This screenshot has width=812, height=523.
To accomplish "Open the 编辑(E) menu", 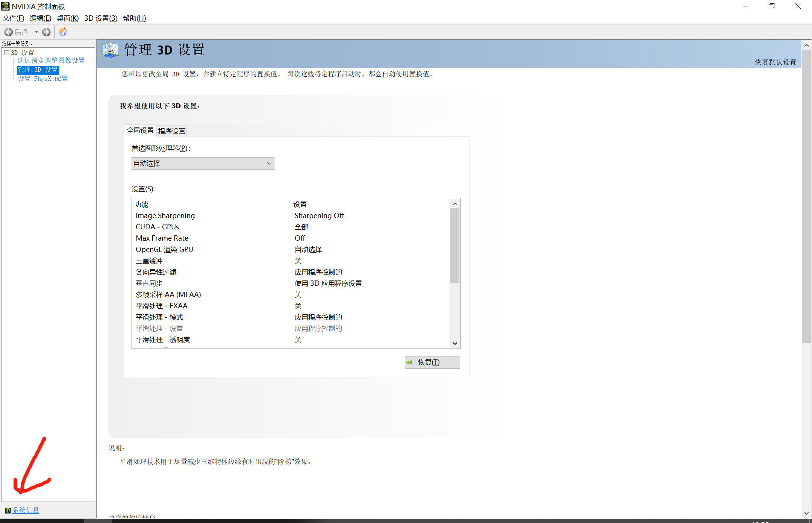I will point(40,18).
